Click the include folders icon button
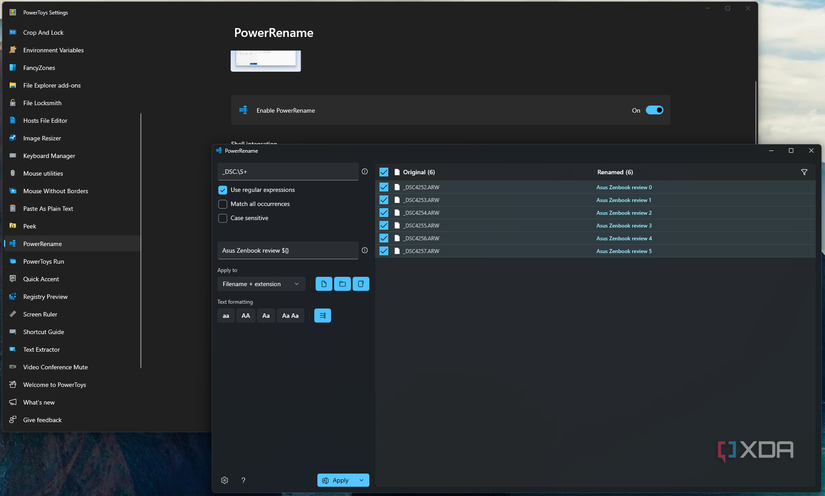The width and height of the screenshot is (825, 496). (x=342, y=284)
